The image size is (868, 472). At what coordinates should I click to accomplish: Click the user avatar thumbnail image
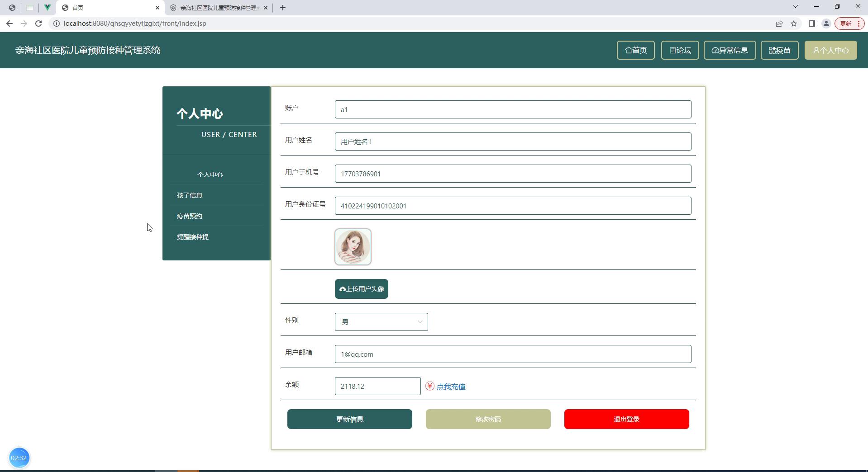(x=353, y=247)
